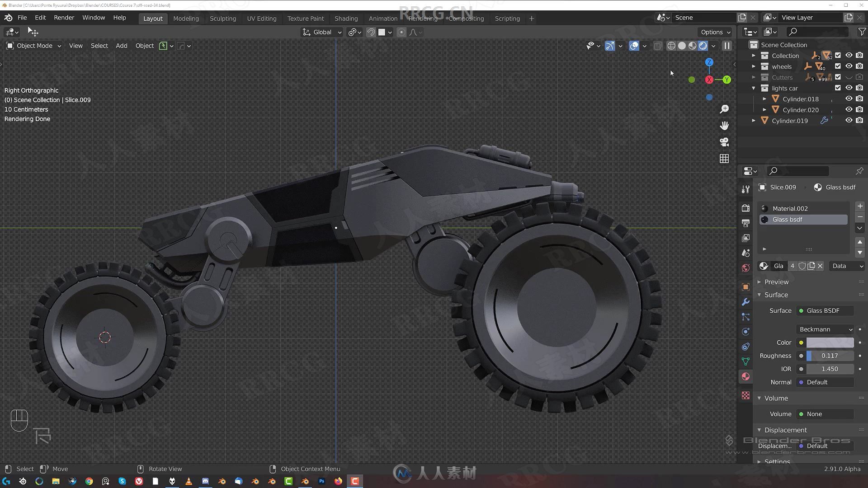868x488 pixels.
Task: Click the Normal Default input button
Action: click(826, 382)
